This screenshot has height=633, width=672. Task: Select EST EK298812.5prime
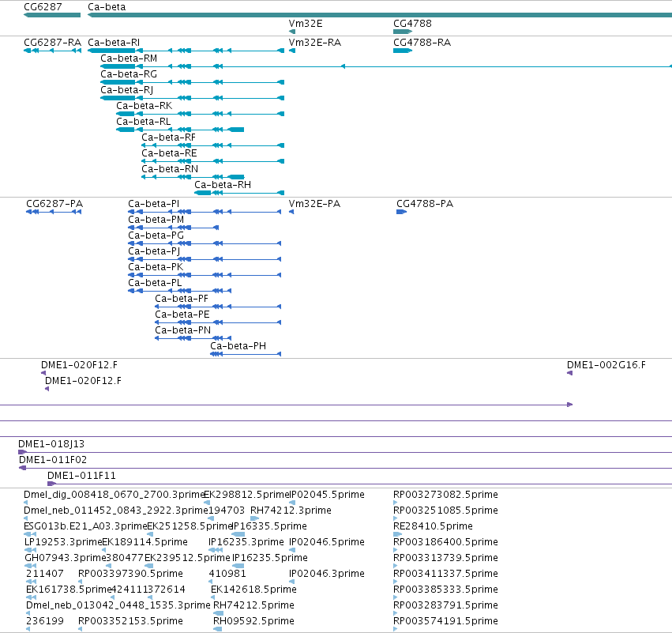247,495
